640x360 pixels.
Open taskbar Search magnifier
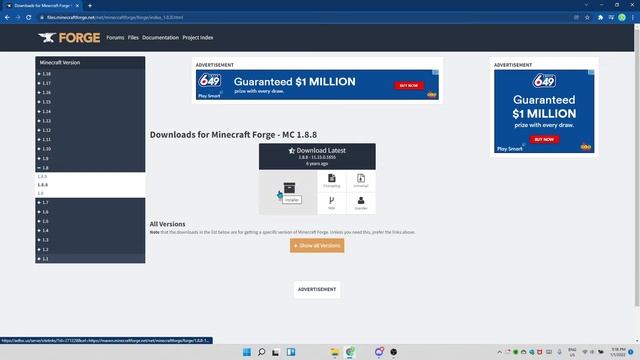coord(262,352)
